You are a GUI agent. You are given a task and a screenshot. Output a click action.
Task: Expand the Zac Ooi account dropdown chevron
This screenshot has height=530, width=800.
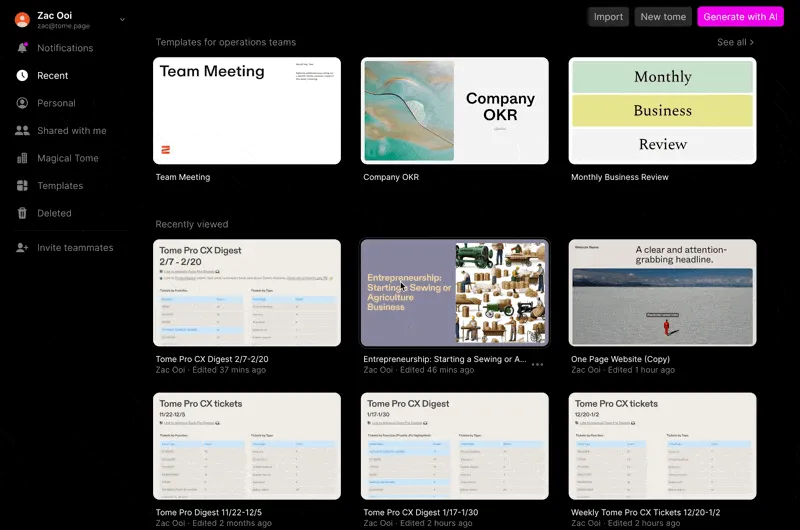pyautogui.click(x=122, y=19)
